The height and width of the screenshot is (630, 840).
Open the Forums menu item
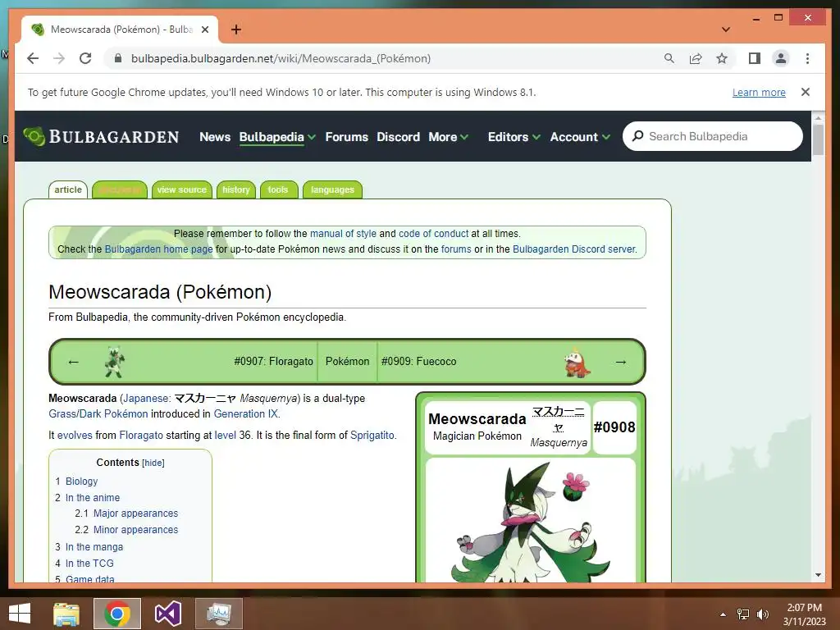(347, 137)
